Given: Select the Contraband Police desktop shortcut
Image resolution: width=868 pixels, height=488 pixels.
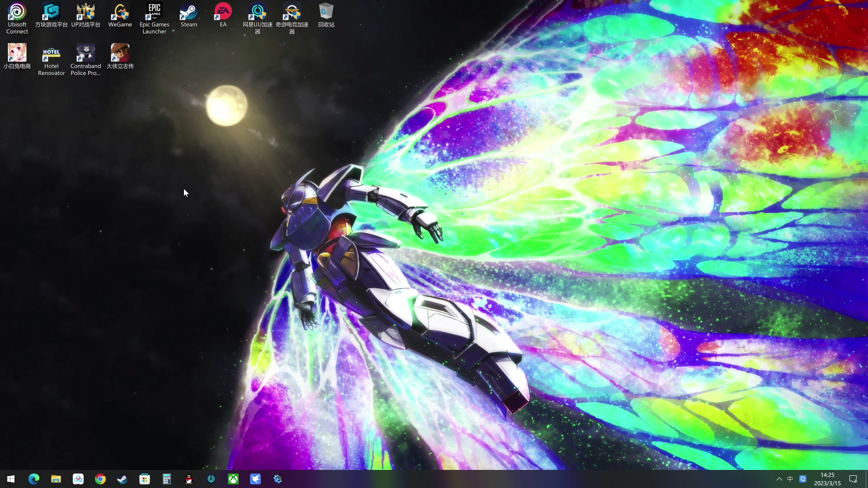Looking at the screenshot, I should coord(86,60).
